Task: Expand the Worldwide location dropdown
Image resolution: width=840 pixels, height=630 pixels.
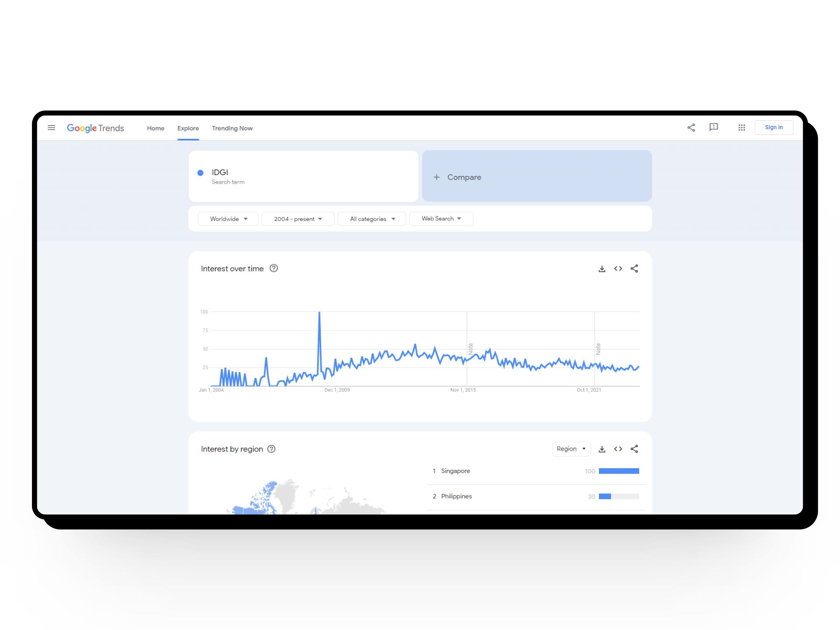Action: pyautogui.click(x=228, y=219)
